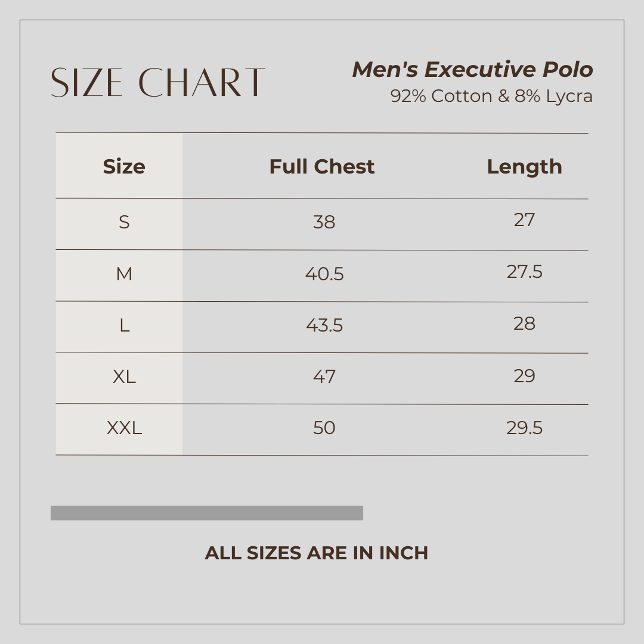Click the gray horizontal bar

207,513
